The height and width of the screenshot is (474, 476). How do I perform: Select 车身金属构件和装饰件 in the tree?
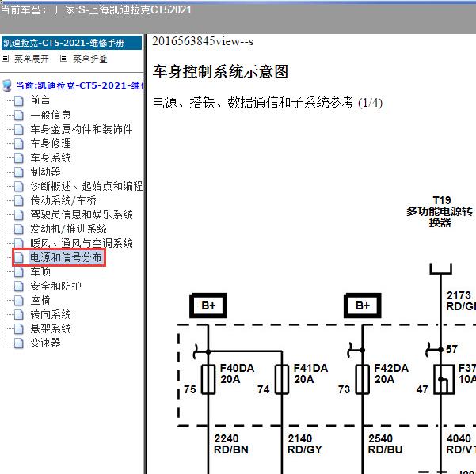point(82,129)
